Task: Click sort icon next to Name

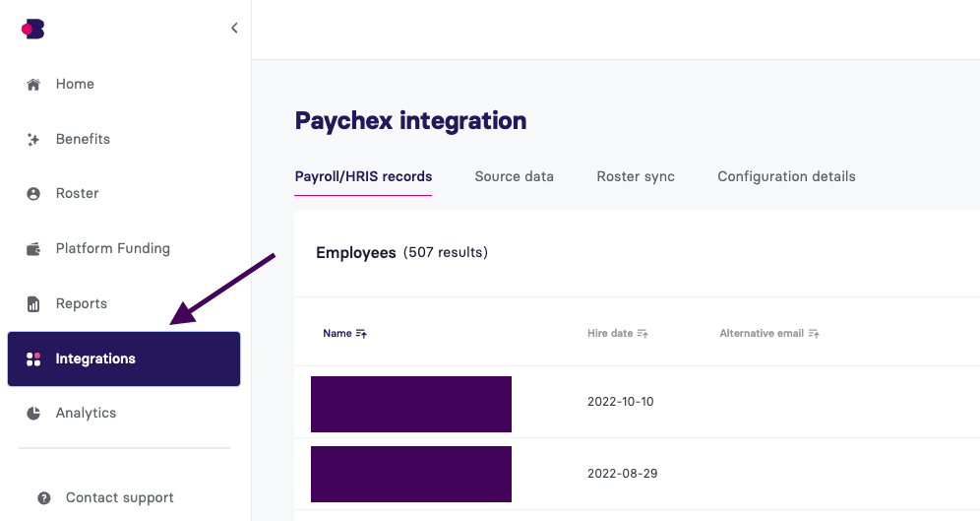Action: point(361,334)
